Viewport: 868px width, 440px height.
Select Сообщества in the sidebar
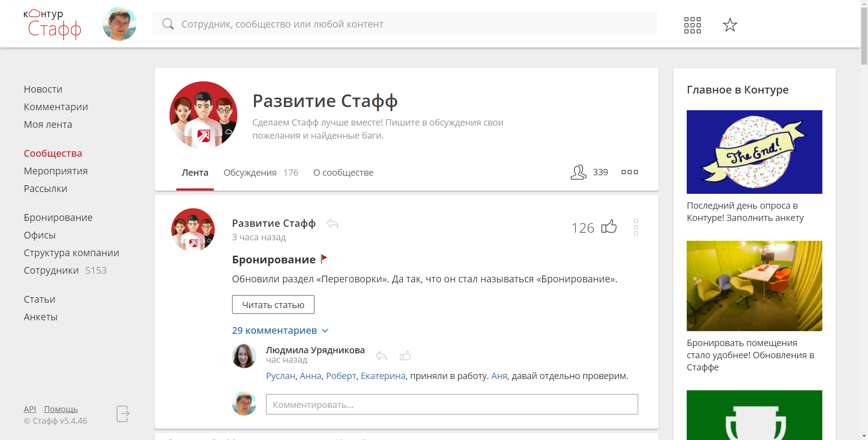(53, 154)
